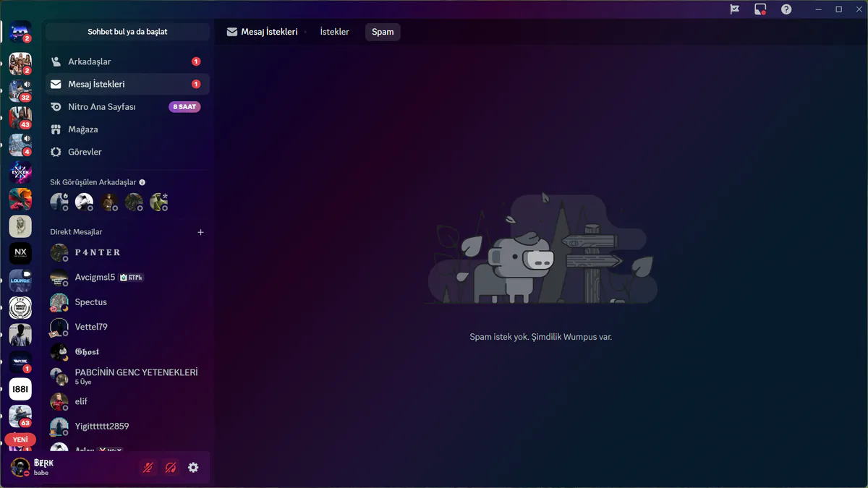Click the 5 Üye member count text

click(83, 382)
